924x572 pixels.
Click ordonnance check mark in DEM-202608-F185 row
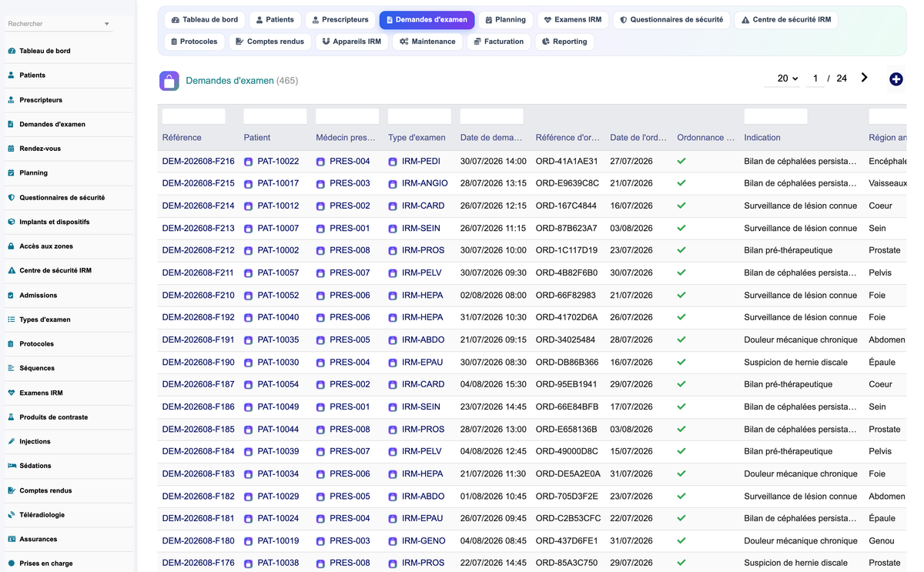tap(681, 430)
